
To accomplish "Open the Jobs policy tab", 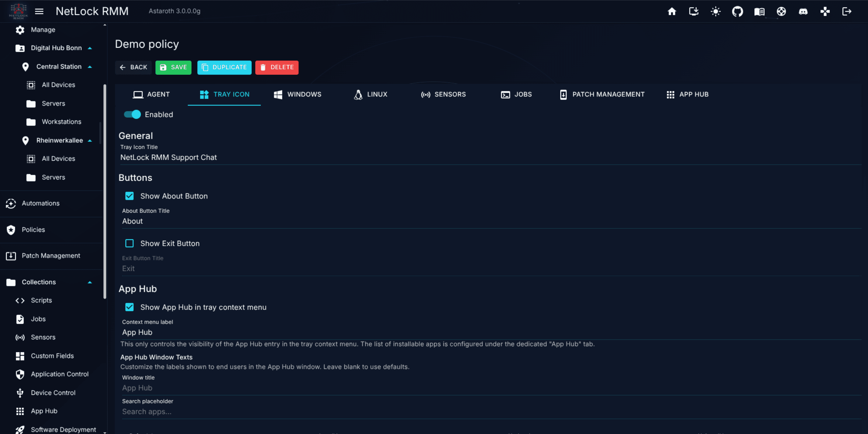I will pyautogui.click(x=516, y=95).
